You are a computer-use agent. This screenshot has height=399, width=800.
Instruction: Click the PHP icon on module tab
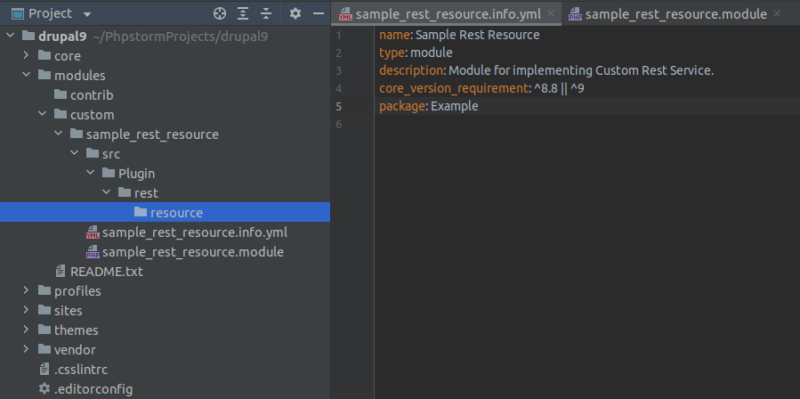coord(575,14)
